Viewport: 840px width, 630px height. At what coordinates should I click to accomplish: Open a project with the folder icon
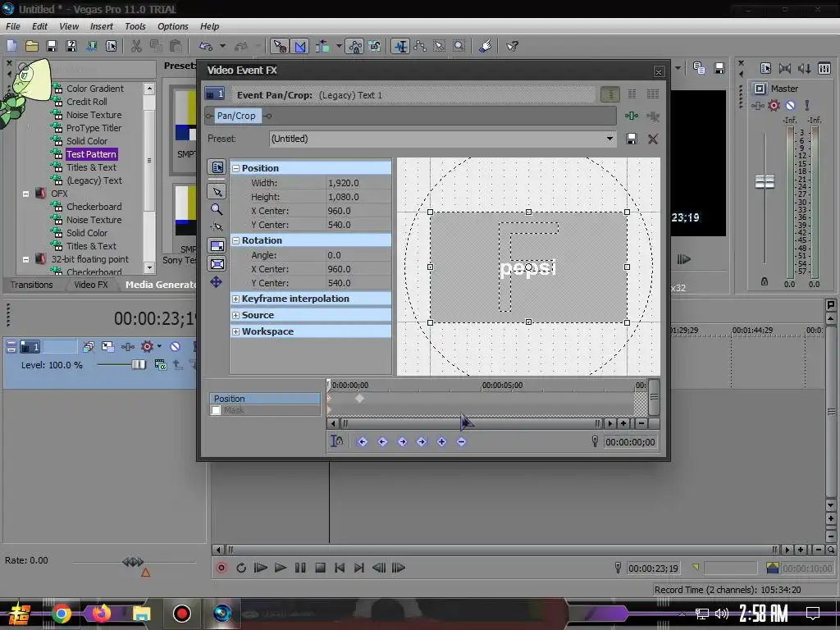click(x=32, y=46)
